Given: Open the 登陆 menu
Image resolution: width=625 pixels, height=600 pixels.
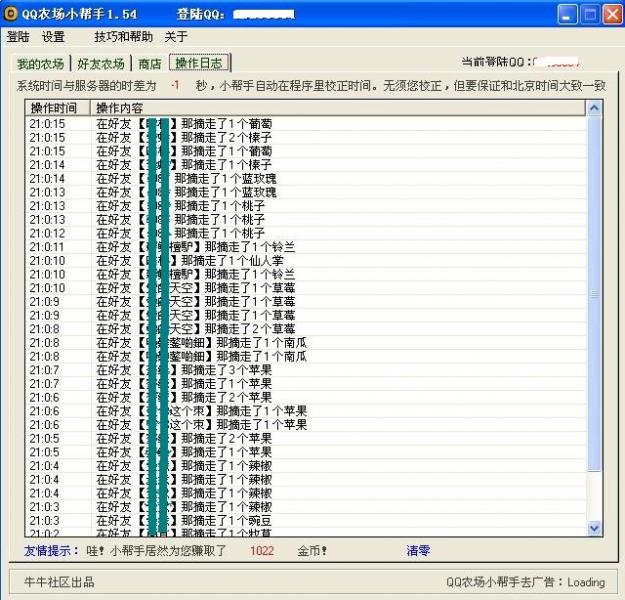Looking at the screenshot, I should pyautogui.click(x=18, y=37).
